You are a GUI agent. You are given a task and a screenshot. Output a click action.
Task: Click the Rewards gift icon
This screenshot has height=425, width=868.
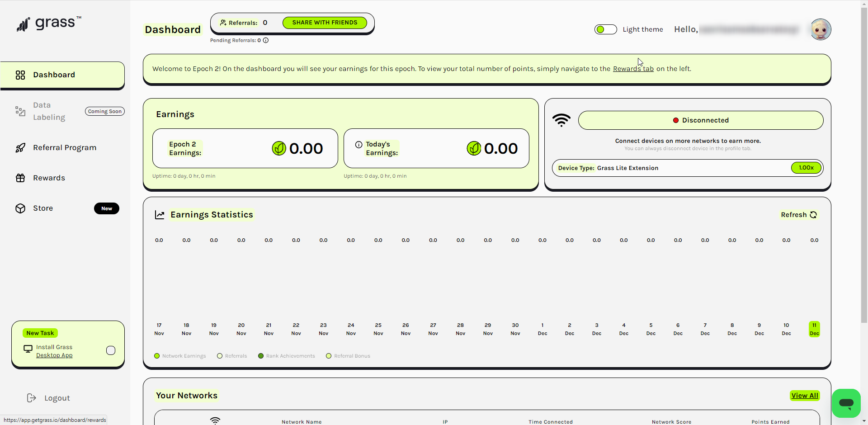pyautogui.click(x=20, y=178)
